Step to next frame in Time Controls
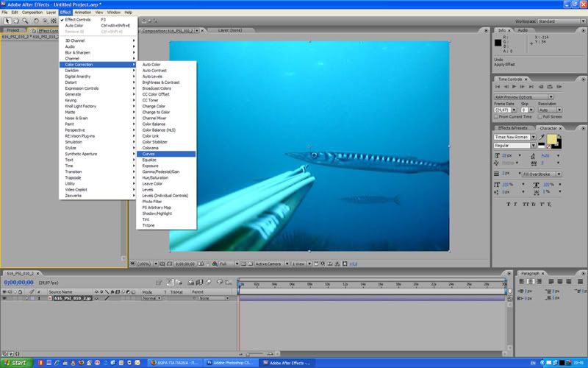 click(523, 87)
